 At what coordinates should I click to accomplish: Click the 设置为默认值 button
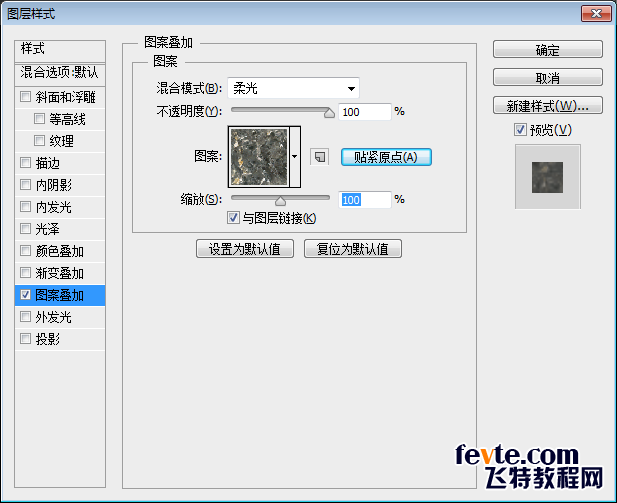click(245, 249)
